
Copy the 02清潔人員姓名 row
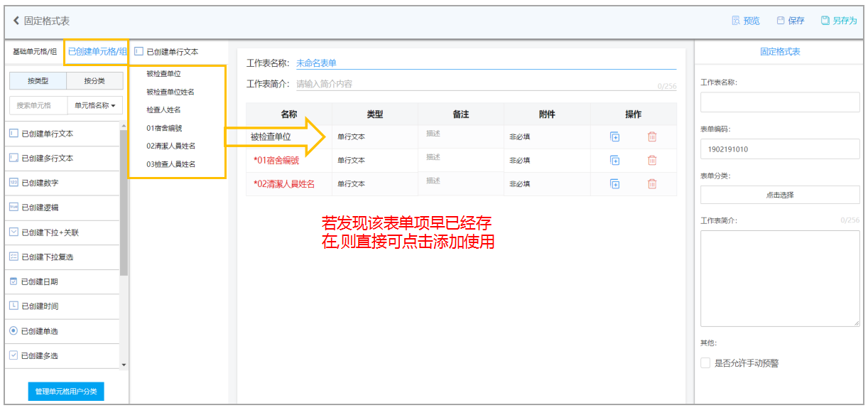(615, 183)
